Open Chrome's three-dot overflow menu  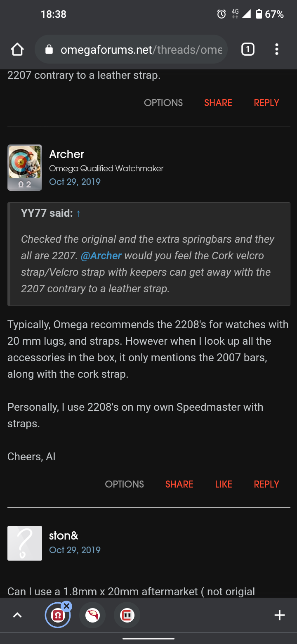point(277,50)
